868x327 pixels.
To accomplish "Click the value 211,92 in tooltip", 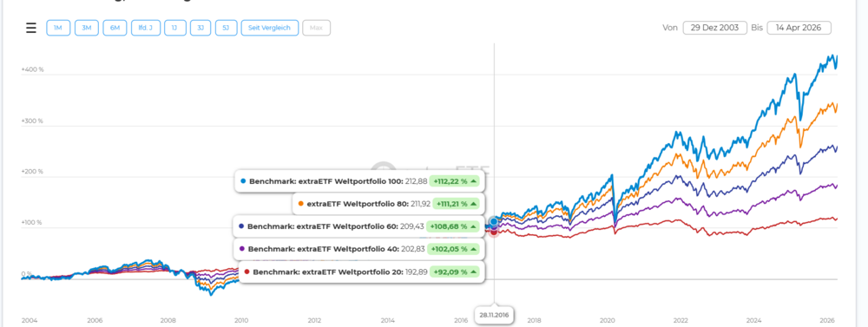I will click(x=419, y=204).
